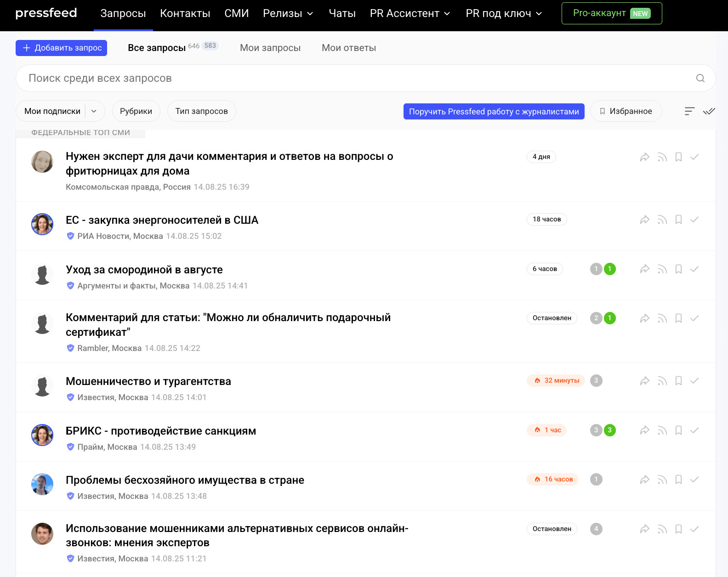728x577 pixels.
Task: Switch to 'Мои запросы' tab
Action: (270, 48)
